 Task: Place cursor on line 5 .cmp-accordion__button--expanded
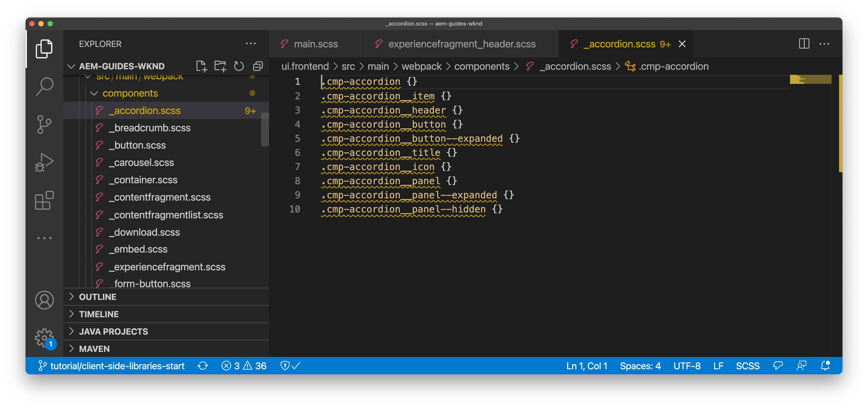click(411, 139)
